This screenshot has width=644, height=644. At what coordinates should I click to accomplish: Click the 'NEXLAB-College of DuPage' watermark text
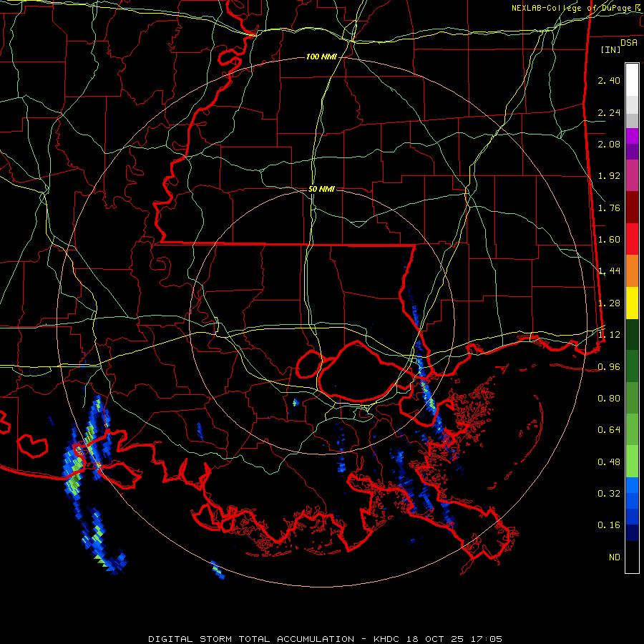point(572,8)
